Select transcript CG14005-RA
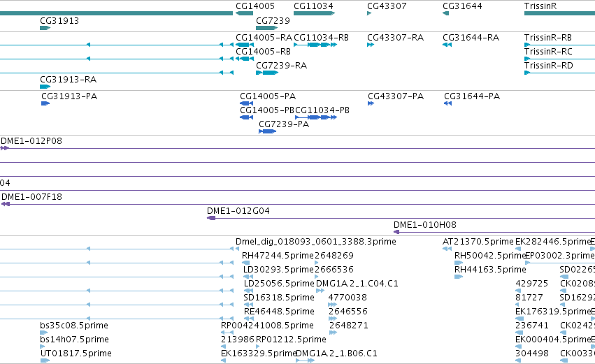This screenshot has width=595, height=364. [264, 38]
